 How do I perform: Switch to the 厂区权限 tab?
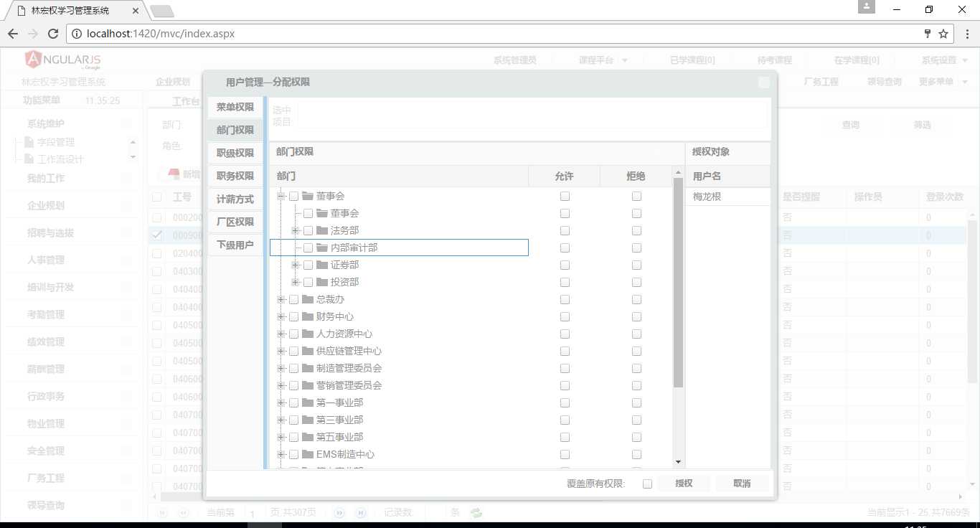click(235, 222)
